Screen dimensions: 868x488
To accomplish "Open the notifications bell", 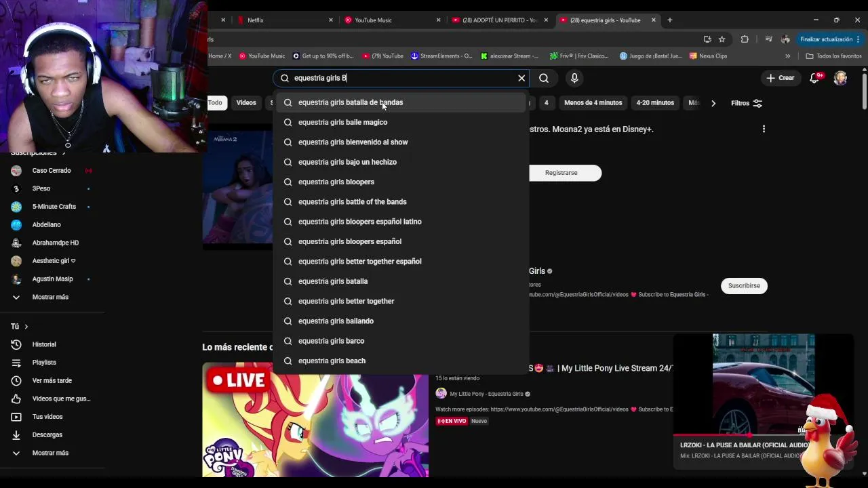I will point(815,78).
